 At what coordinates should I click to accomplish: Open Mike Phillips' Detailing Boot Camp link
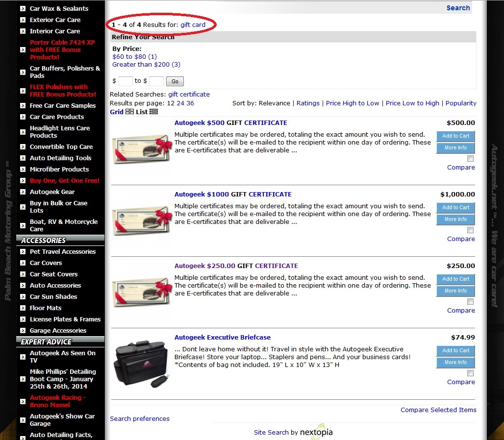coord(63,379)
